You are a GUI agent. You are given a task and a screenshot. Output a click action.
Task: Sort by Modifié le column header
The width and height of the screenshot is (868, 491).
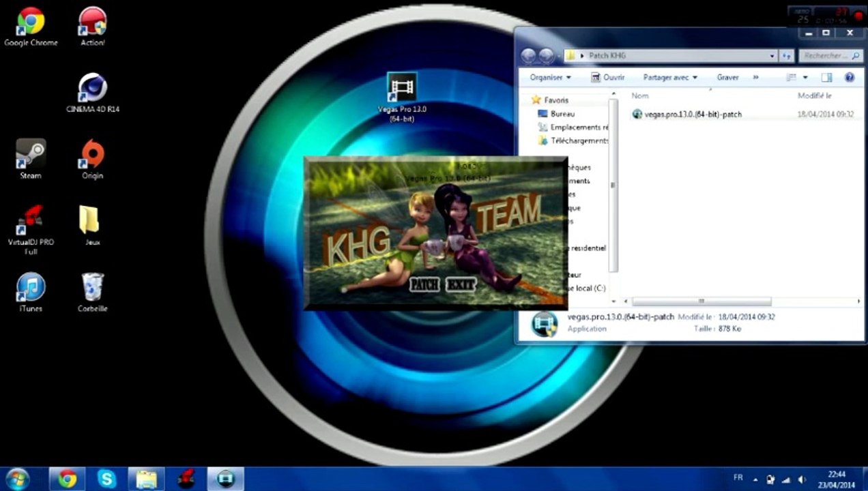[x=815, y=96]
